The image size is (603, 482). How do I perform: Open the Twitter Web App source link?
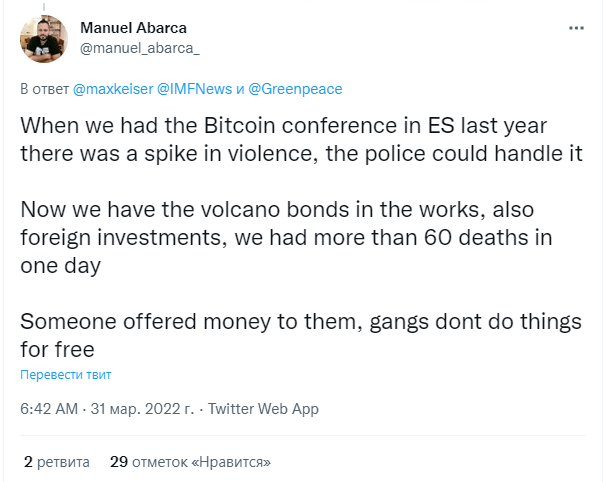pos(263,409)
